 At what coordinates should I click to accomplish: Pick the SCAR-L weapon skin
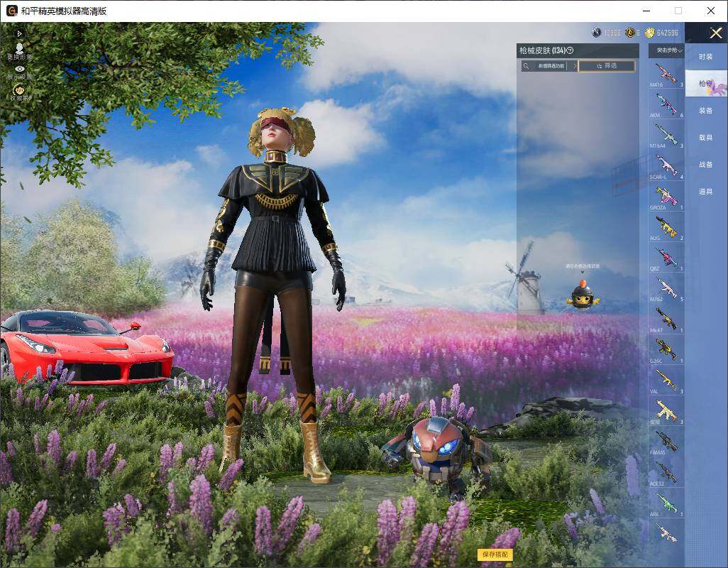click(666, 166)
